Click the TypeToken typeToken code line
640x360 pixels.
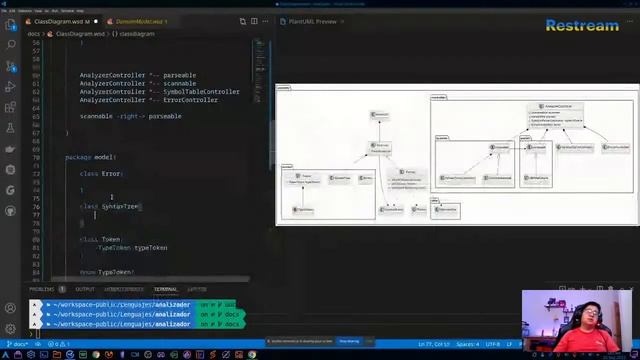pyautogui.click(x=133, y=248)
